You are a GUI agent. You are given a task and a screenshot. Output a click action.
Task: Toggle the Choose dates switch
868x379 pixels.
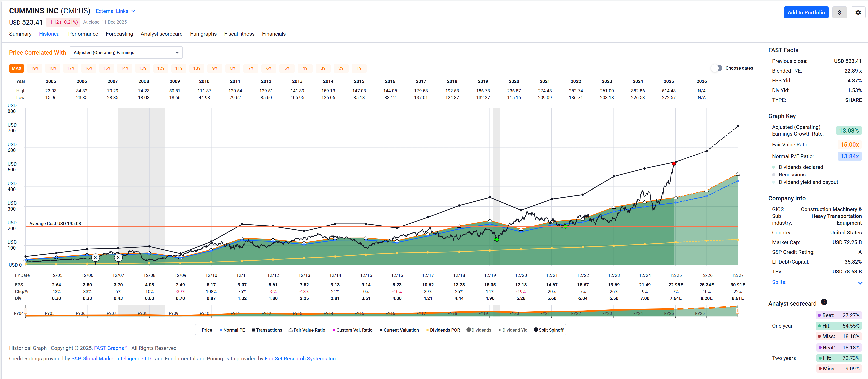tap(717, 68)
